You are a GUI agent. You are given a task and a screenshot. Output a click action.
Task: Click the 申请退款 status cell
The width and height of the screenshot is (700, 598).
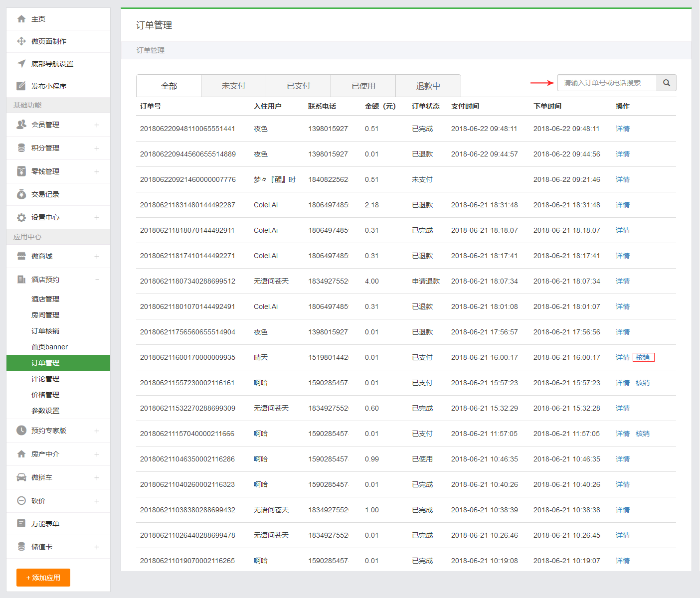pyautogui.click(x=426, y=281)
